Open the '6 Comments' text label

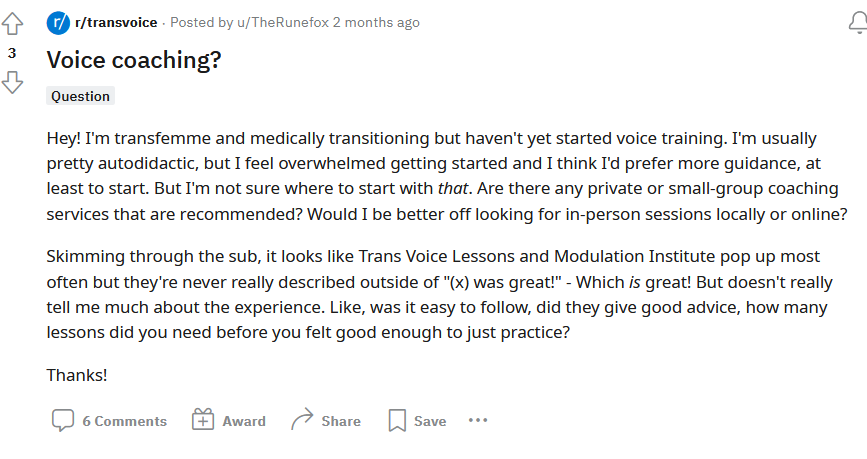pos(124,421)
